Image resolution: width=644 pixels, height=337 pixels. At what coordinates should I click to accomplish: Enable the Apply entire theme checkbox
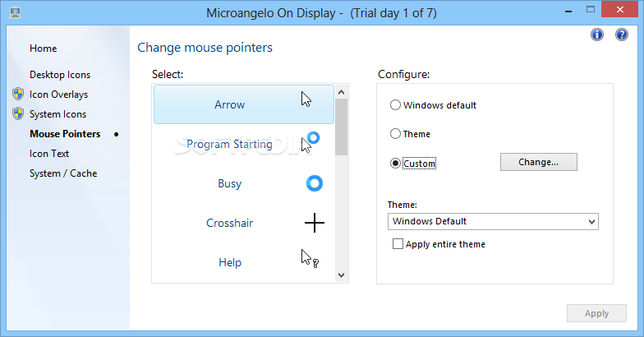pos(398,244)
